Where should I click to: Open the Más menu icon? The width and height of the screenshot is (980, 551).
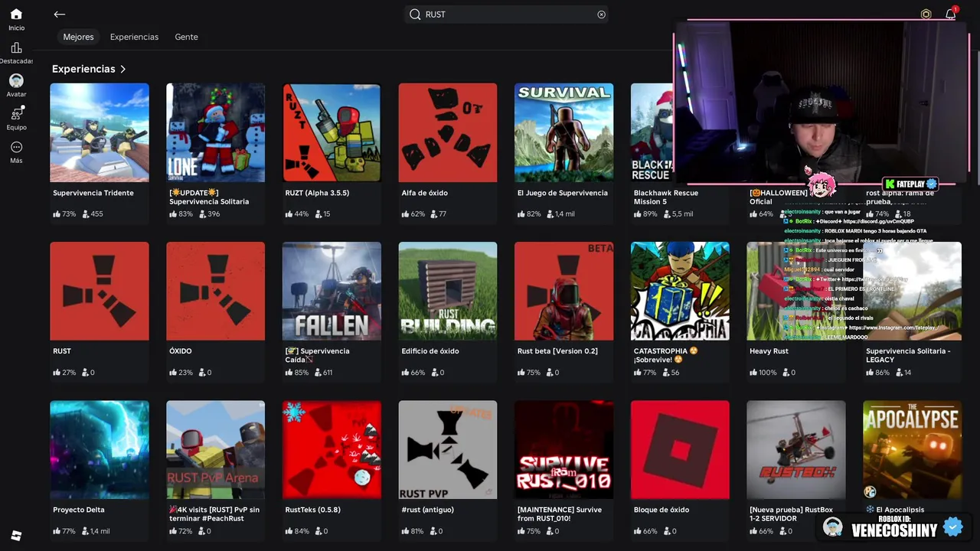16,147
